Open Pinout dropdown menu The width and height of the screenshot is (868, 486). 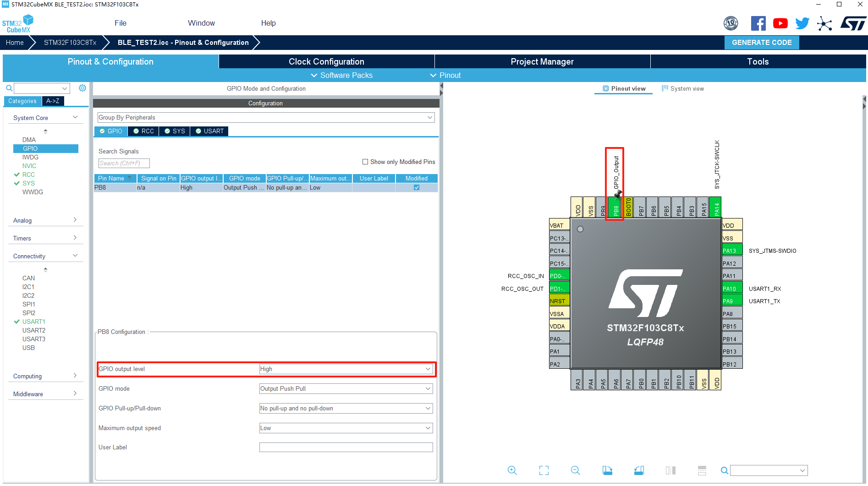click(445, 75)
